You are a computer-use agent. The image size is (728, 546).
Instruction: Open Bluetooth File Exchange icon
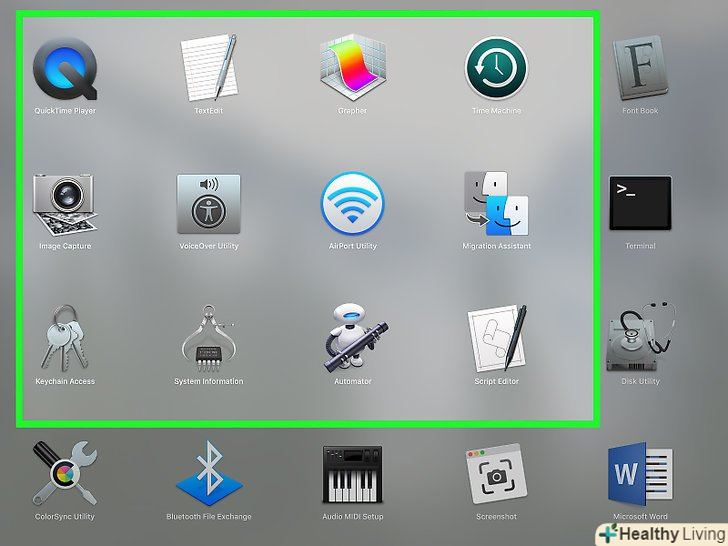(x=209, y=474)
